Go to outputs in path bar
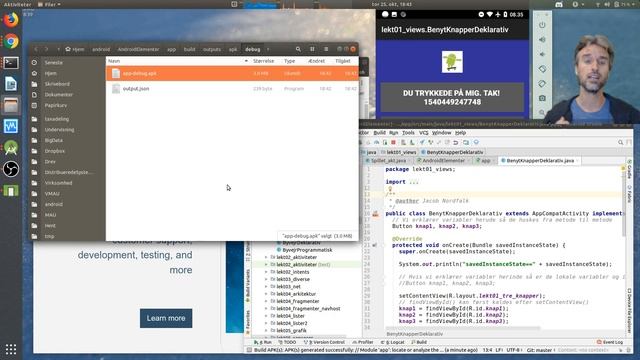640x360 pixels. click(212, 49)
